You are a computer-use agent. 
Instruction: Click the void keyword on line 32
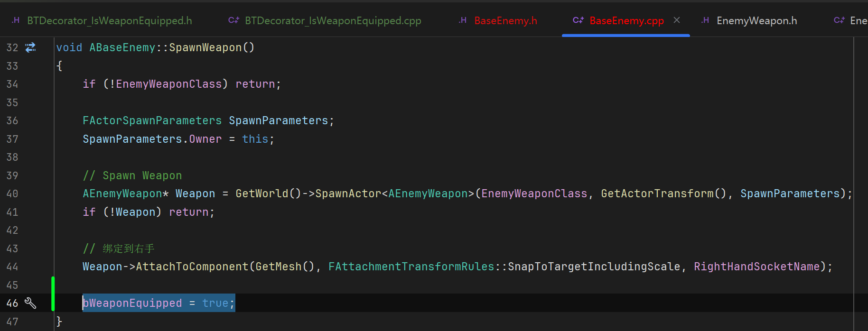point(69,48)
